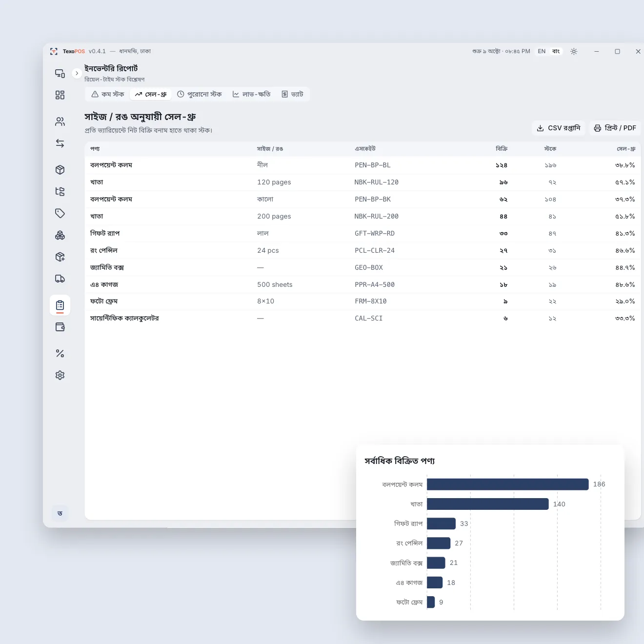Open the percent discounts icon in sidebar
The height and width of the screenshot is (644, 644).
click(60, 353)
